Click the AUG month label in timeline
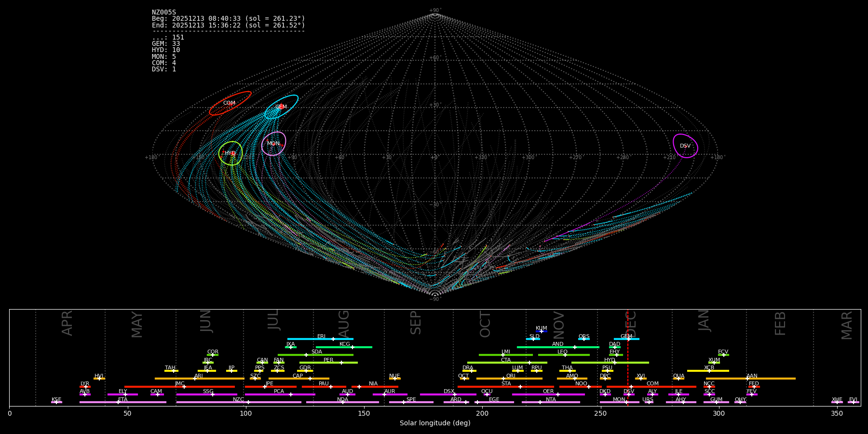Screen dimensions: 868x434 (344, 324)
